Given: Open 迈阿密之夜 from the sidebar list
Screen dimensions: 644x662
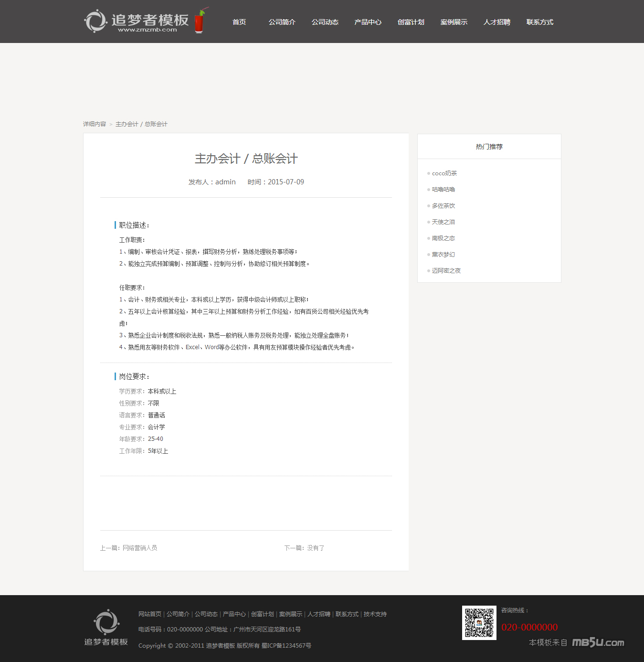Looking at the screenshot, I should coord(446,271).
